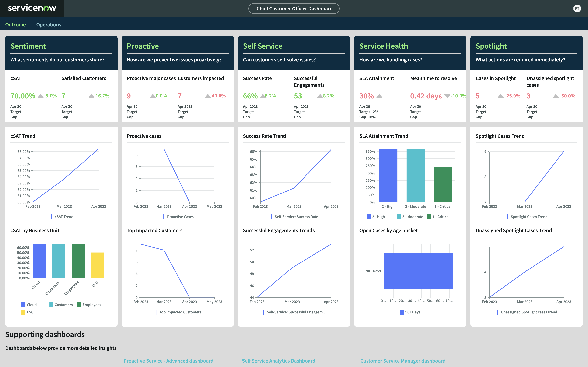Open Customer Service Manager dashboard
This screenshot has height=367, width=588.
[403, 361]
